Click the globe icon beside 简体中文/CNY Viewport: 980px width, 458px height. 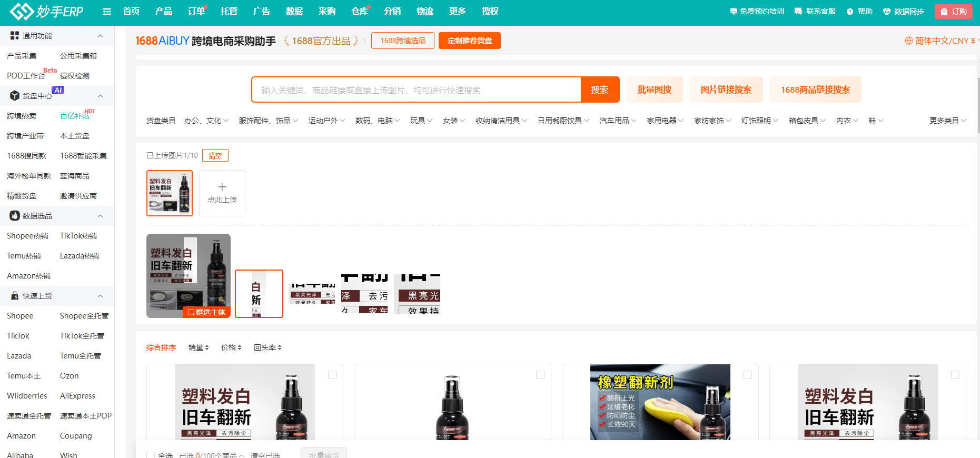point(908,41)
